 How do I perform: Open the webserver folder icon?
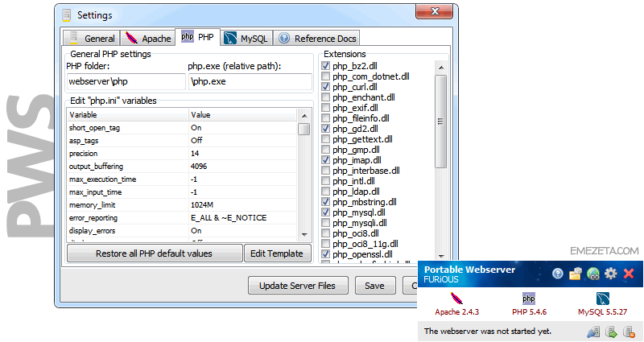[576, 274]
